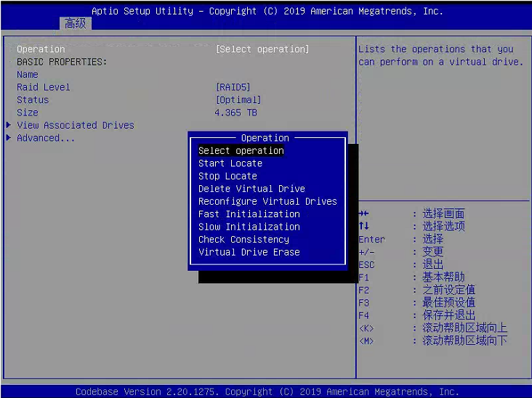Choose Select operation in popup list

(x=241, y=150)
